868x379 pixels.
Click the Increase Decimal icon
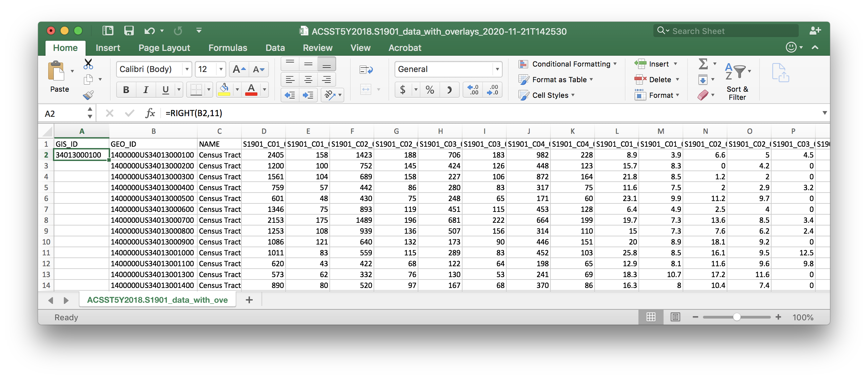coord(473,90)
